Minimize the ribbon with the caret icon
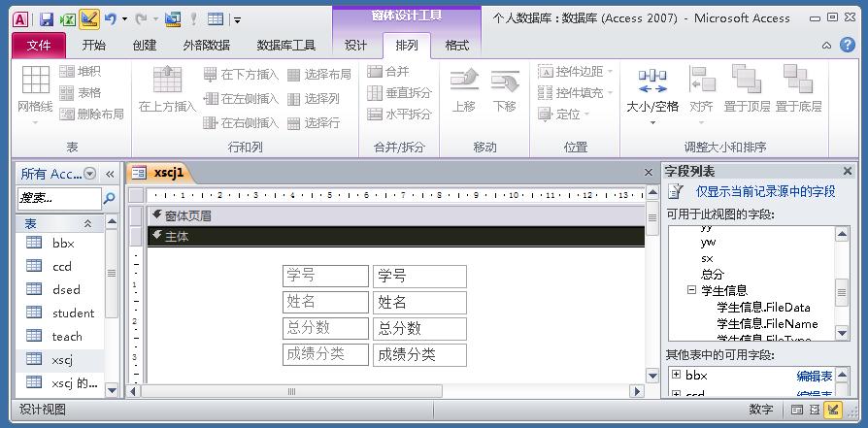The image size is (868, 428). (x=826, y=46)
